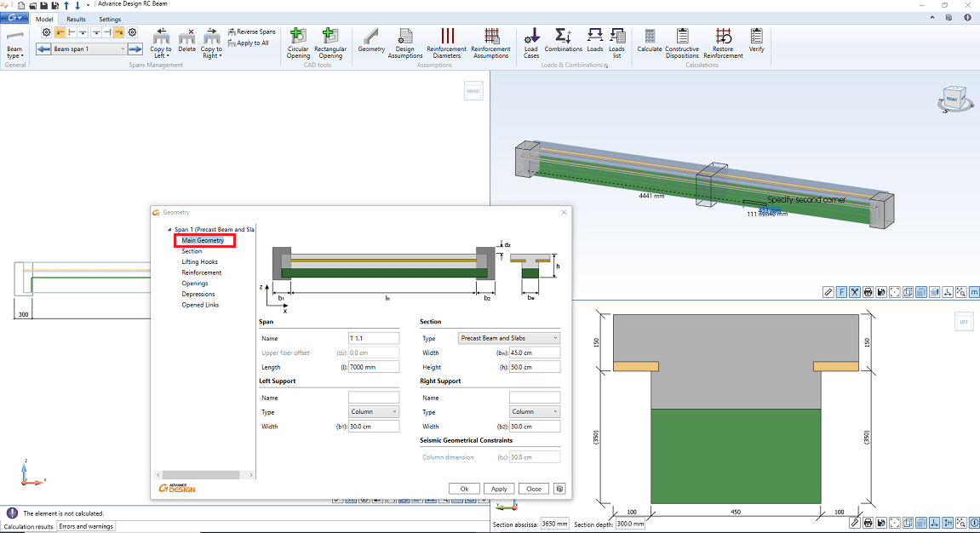
Task: Click Ok in the Geometry dialog
Action: click(x=464, y=489)
